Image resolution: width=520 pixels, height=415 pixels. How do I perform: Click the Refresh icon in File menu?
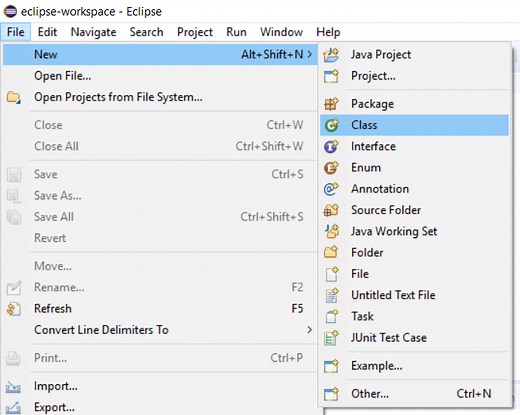tap(14, 309)
